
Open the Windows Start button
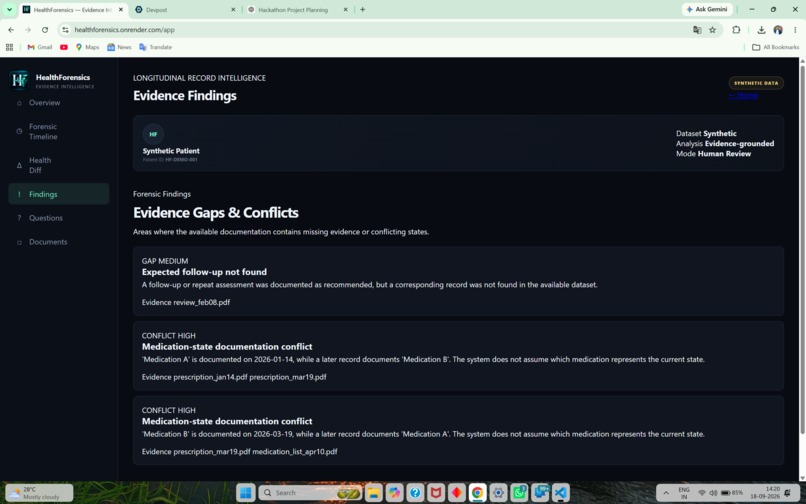point(246,493)
